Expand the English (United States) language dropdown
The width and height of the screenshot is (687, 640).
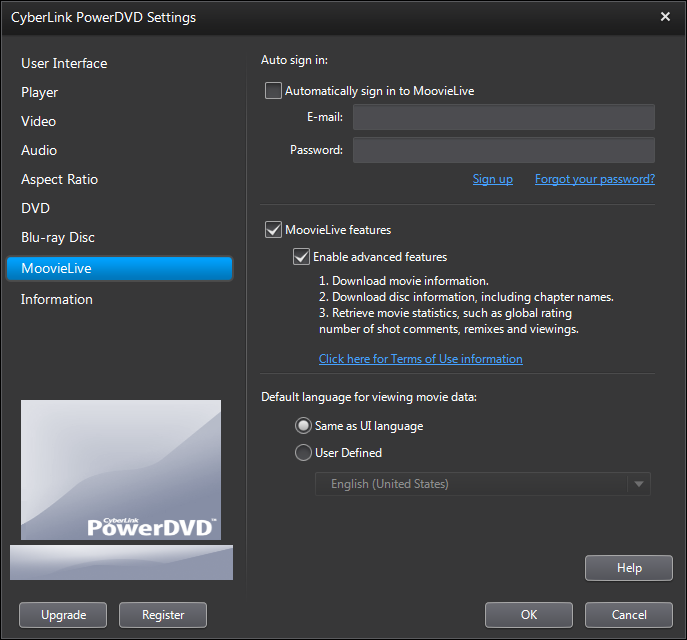[638, 484]
